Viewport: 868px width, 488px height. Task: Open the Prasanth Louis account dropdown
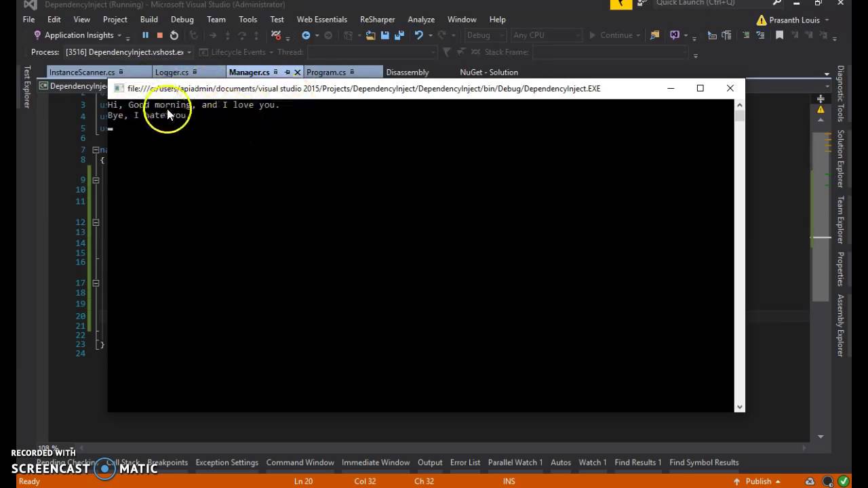828,20
